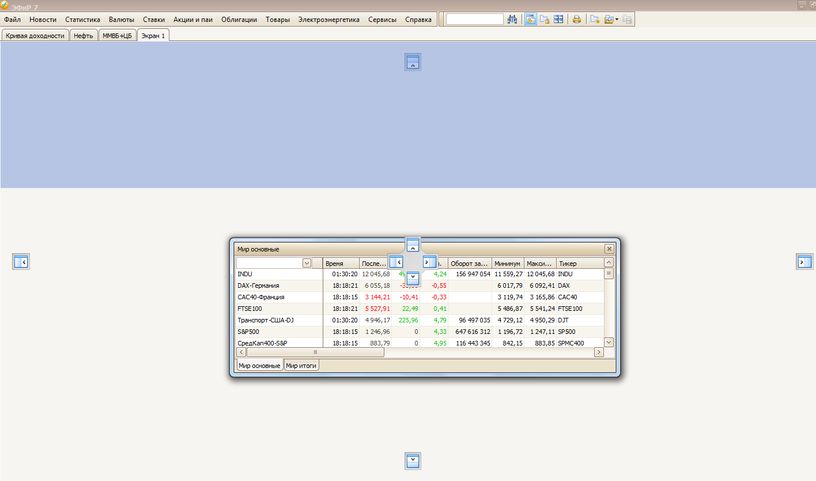Click the highlighted new screen toolbar icon
Screen dimensions: 816x481
tap(529, 19)
